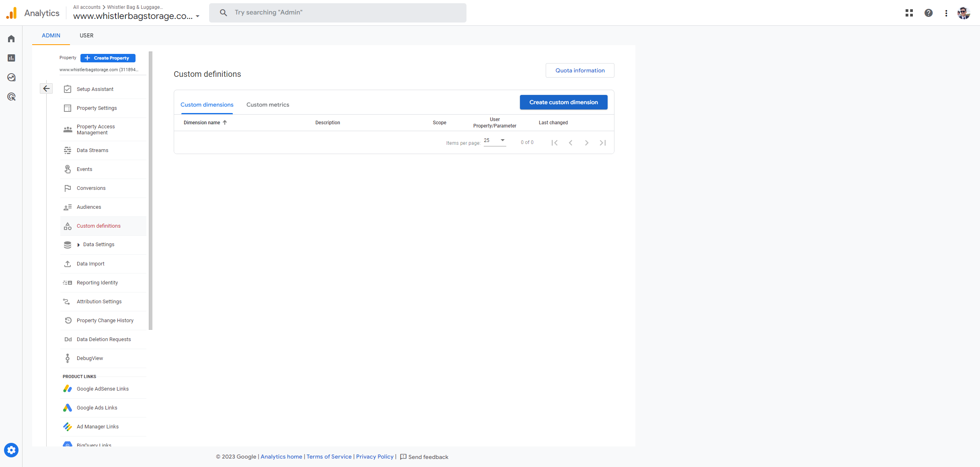Viewport: 980px width, 467px height.
Task: Expand the property selector dropdown arrow
Action: pos(197,16)
